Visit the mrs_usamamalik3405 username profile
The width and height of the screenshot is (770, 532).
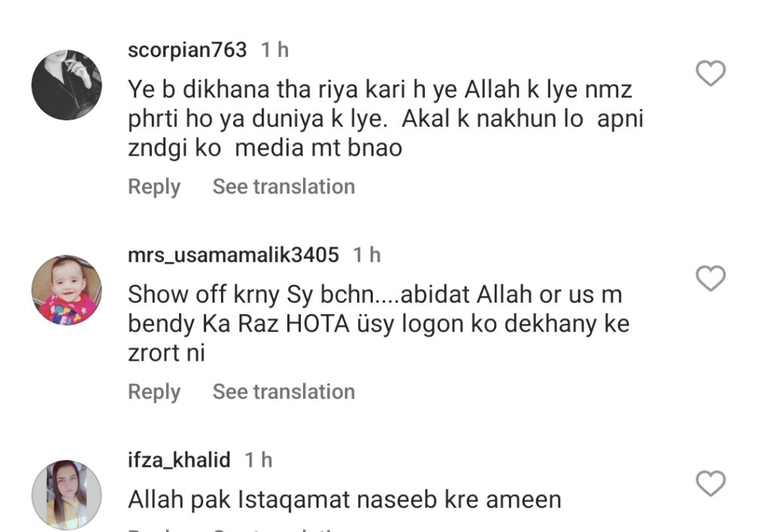pos(233,255)
